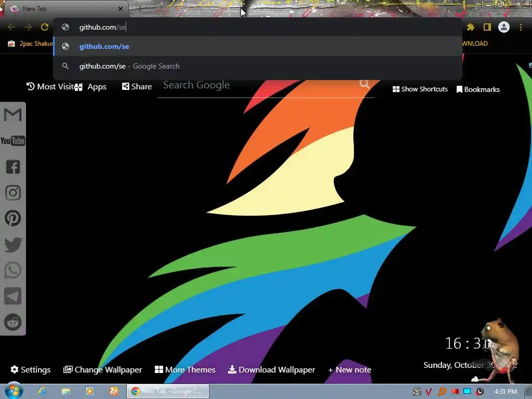The image size is (532, 399).
Task: Click the orange magnifier tray icon
Action: click(442, 392)
